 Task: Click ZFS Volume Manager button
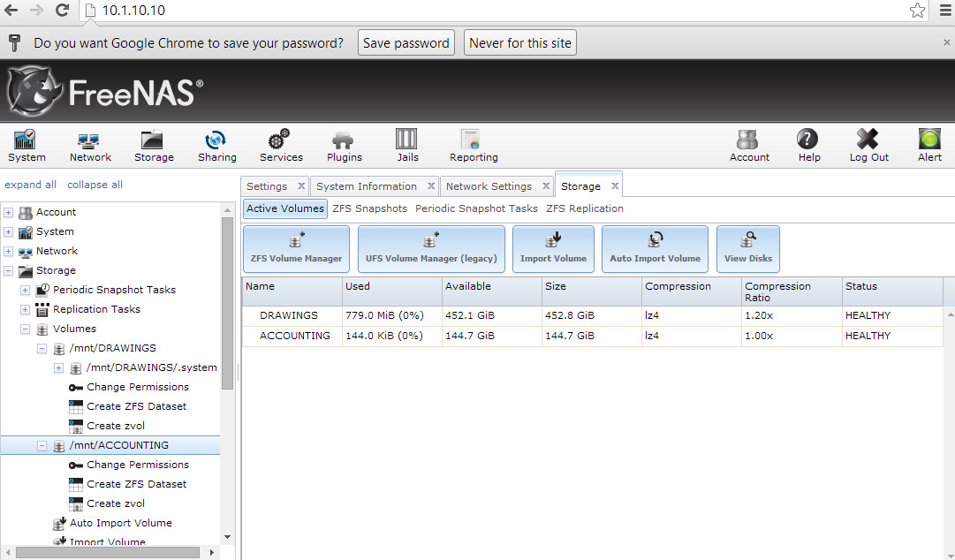[296, 249]
